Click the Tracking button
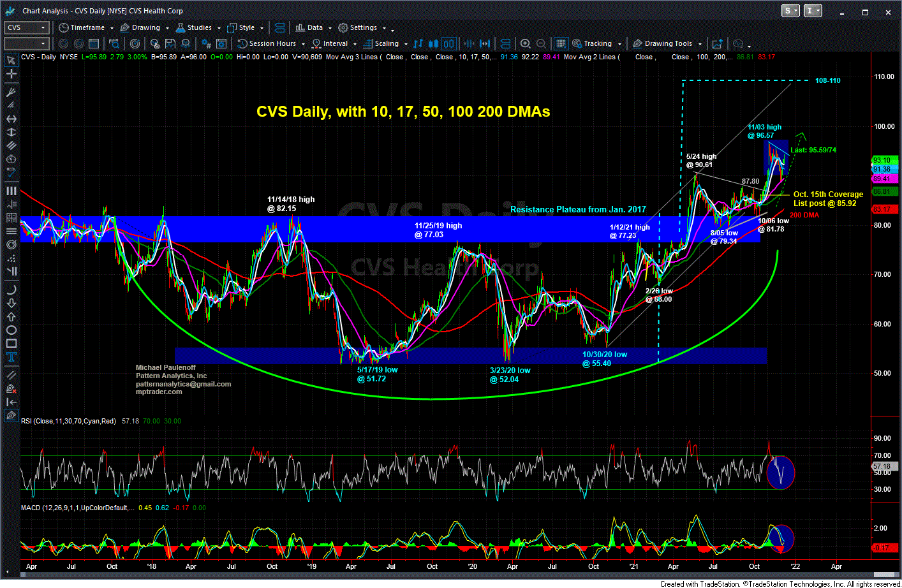 point(591,43)
